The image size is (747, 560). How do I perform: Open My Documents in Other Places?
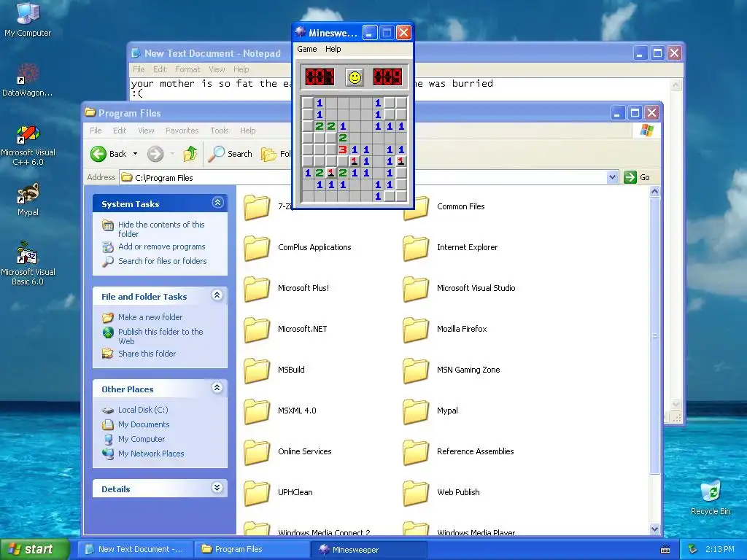144,424
